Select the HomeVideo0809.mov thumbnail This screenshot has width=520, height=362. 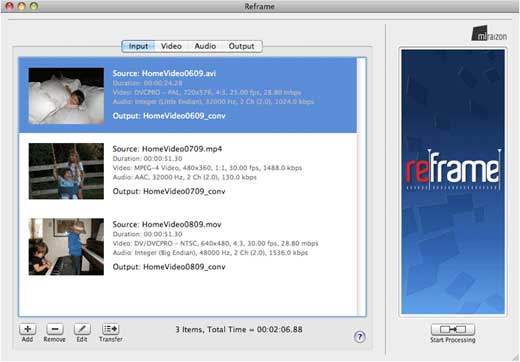click(66, 247)
